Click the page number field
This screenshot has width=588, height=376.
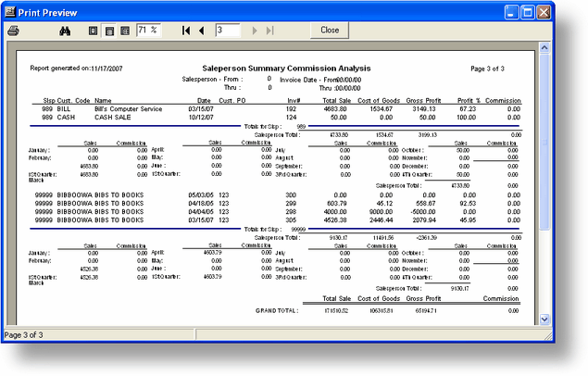coord(229,31)
